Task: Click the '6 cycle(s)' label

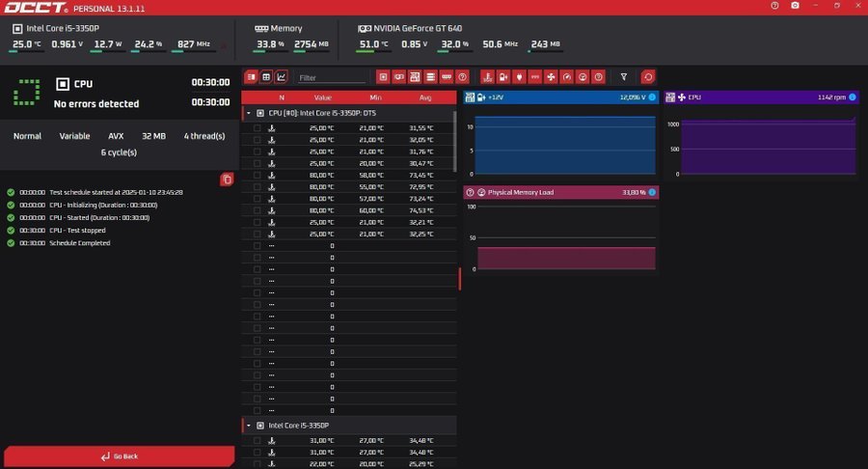Action: pos(119,152)
